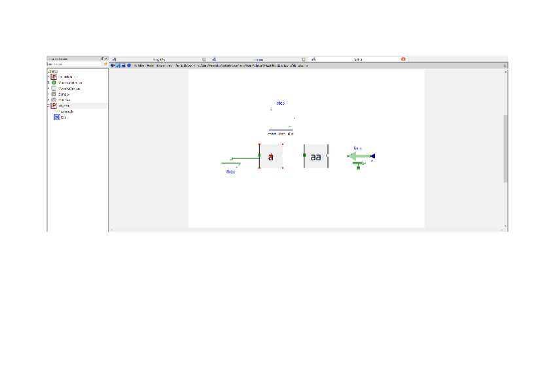The height and width of the screenshot is (392, 555).
Task: Click the diagram scroll-down arrow
Action: [x=505, y=226]
